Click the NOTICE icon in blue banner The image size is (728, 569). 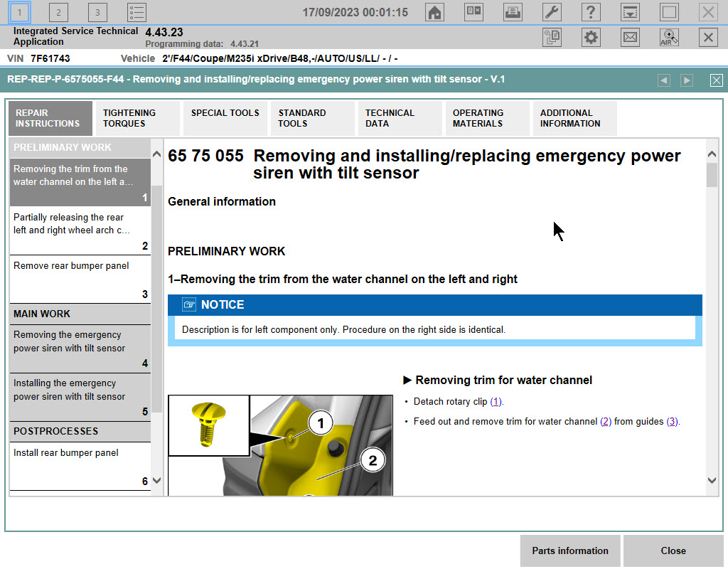(x=189, y=304)
